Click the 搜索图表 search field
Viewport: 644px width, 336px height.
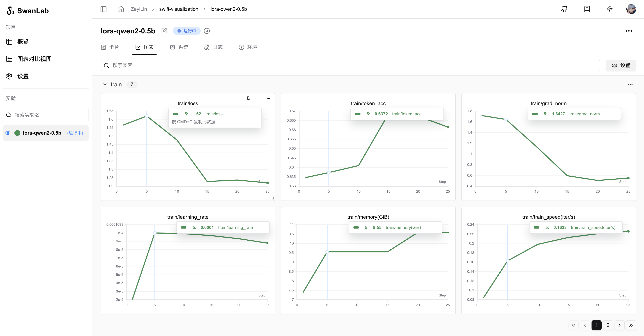point(350,66)
